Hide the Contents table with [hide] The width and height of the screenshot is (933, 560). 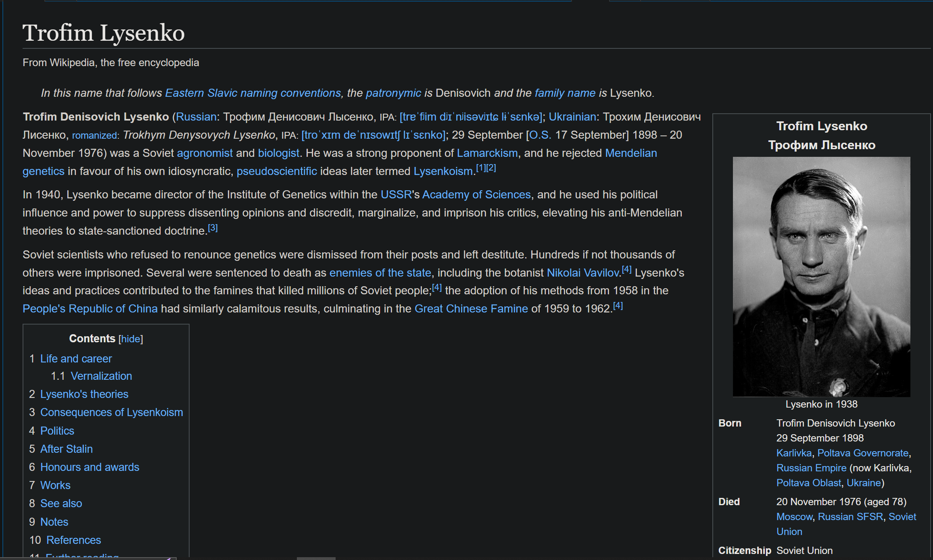(131, 339)
